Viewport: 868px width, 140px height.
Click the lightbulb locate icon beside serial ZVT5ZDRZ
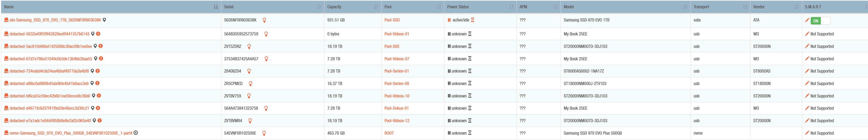pos(249,46)
